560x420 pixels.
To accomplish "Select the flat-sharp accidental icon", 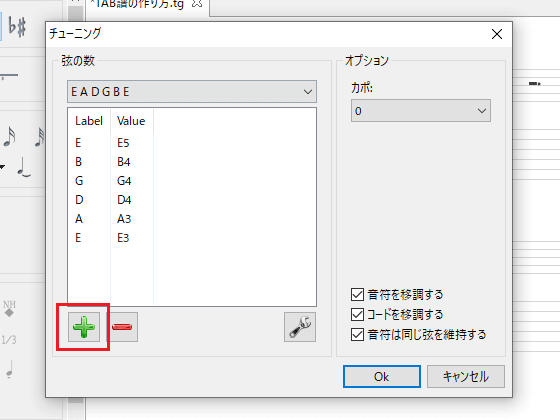I will coord(17,26).
